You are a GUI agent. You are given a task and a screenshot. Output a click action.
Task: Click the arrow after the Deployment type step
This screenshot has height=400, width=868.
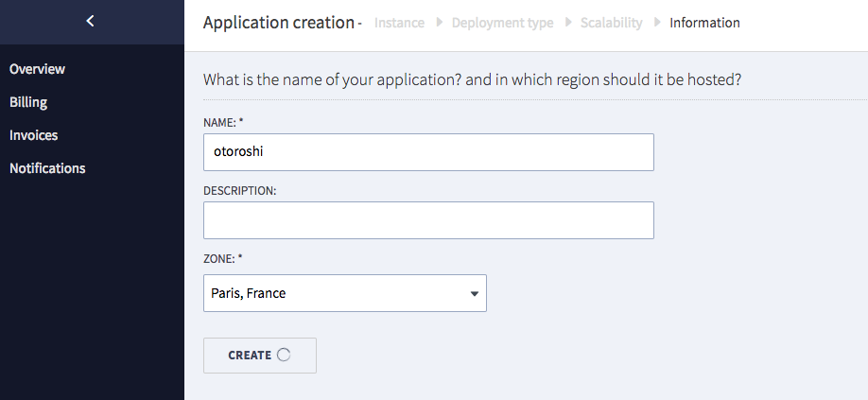coord(567,23)
